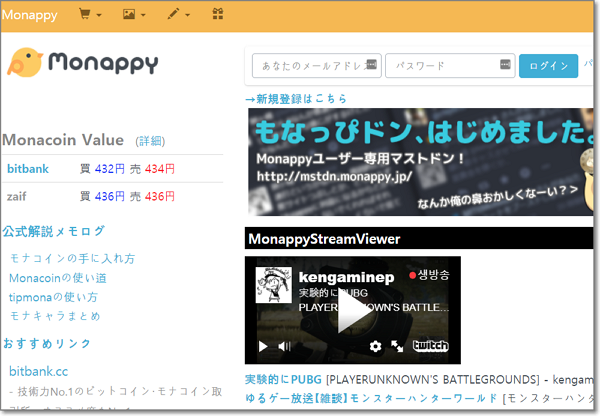Viewport: 600px width, 416px height.
Task: Open the Twitch player settings gear
Action: coord(375,346)
